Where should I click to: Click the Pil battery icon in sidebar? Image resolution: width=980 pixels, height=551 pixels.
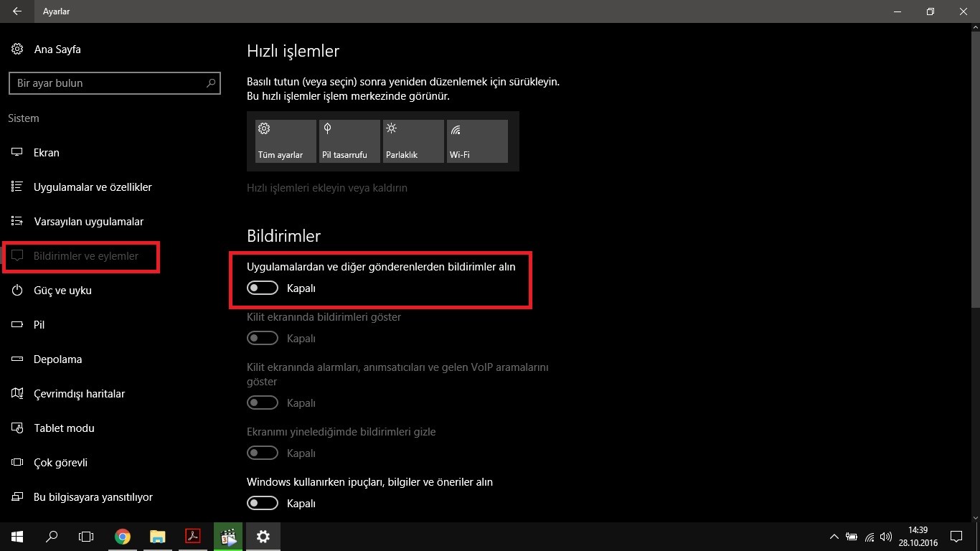tap(18, 325)
